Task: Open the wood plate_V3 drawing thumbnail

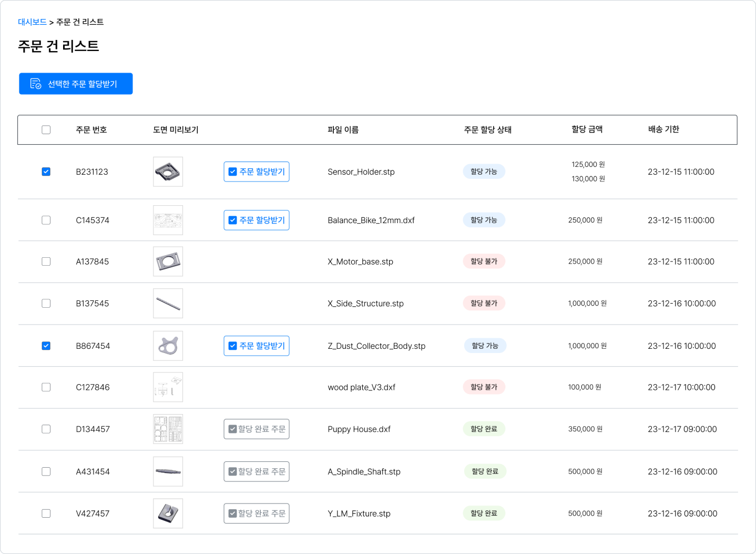Action: click(168, 387)
